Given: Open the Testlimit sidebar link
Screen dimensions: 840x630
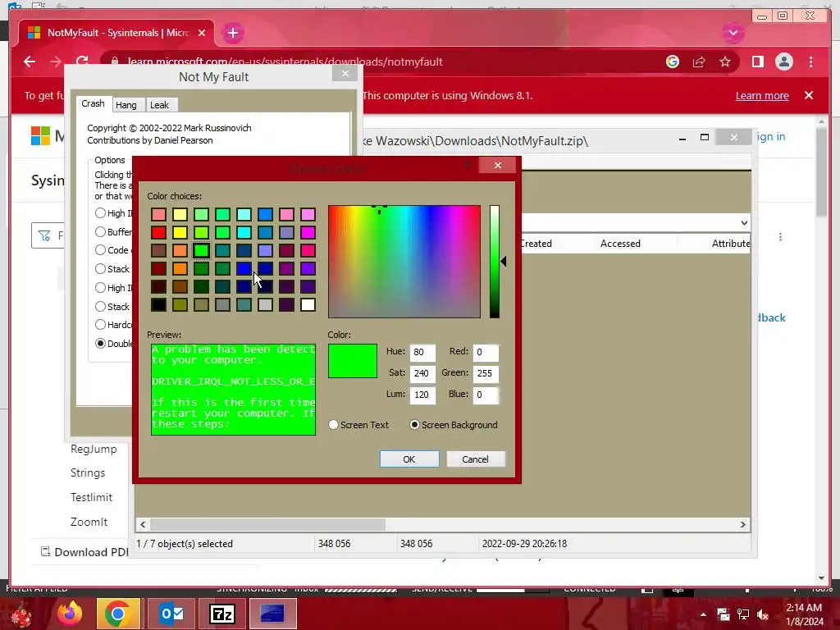Looking at the screenshot, I should pyautogui.click(x=92, y=497).
